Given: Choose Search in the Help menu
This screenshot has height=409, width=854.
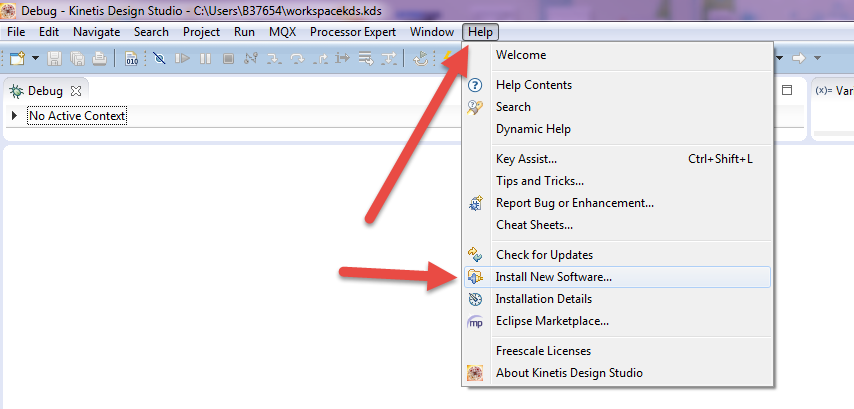Looking at the screenshot, I should coord(617,107).
